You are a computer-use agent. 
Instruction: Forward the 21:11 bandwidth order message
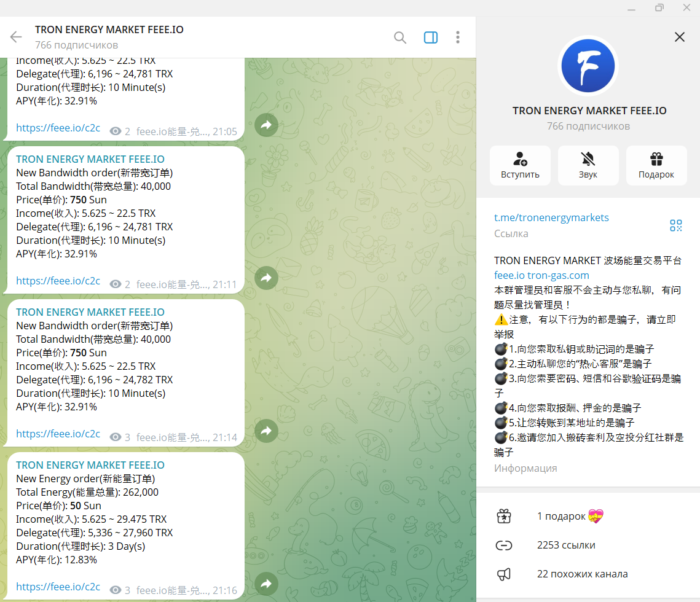(x=266, y=278)
